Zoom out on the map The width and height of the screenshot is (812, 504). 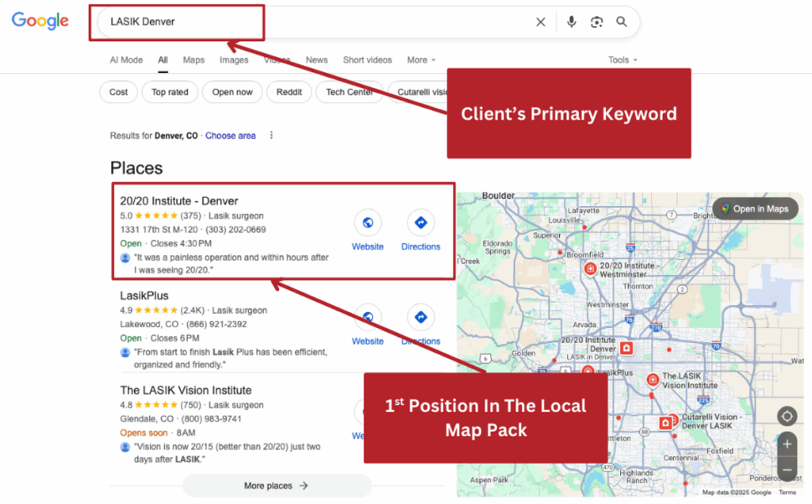[787, 470]
